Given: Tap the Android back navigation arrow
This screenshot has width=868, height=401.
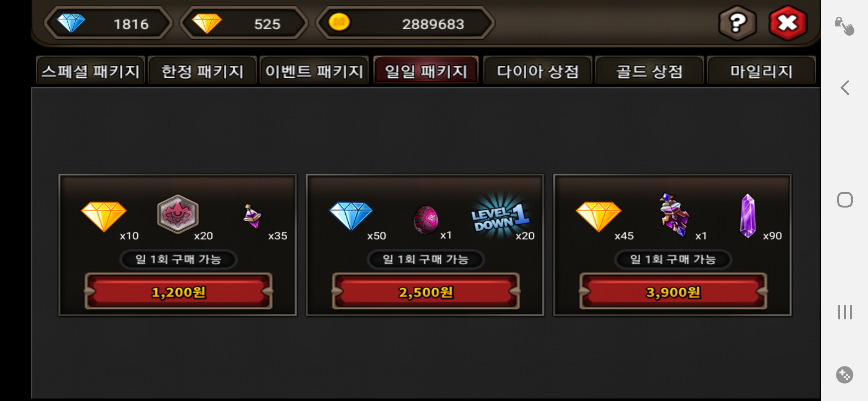Looking at the screenshot, I should pyautogui.click(x=845, y=88).
